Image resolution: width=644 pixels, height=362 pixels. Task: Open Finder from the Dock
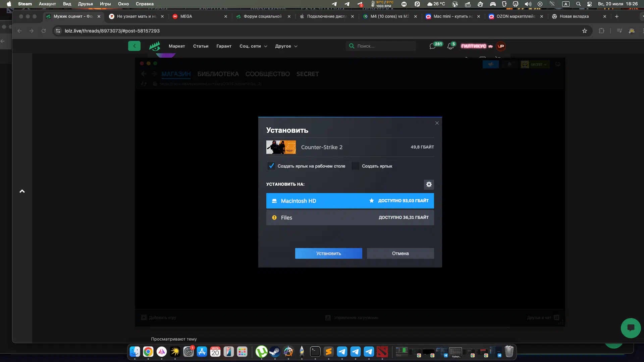pyautogui.click(x=135, y=352)
